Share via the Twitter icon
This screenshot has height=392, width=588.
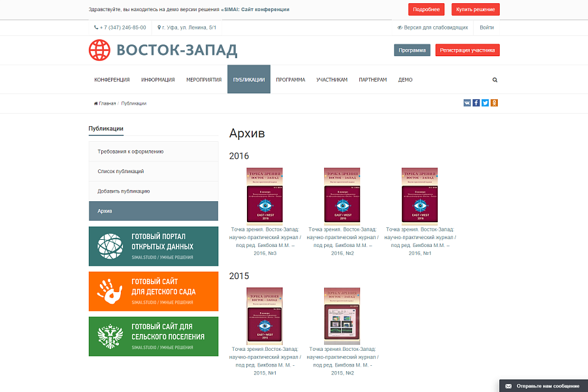[485, 103]
